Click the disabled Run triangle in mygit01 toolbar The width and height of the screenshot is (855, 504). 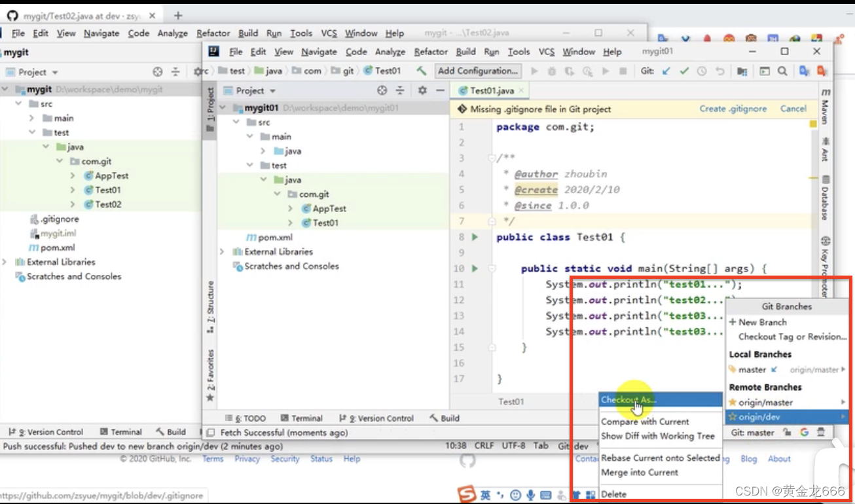point(535,71)
